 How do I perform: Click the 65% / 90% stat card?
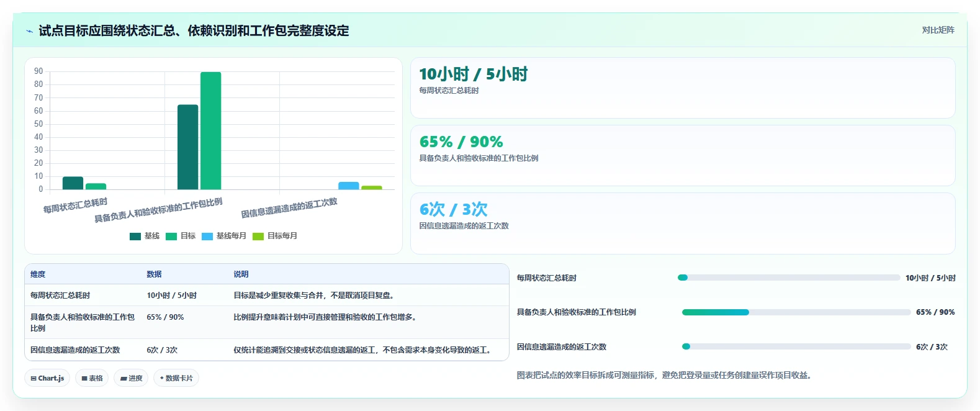(683, 156)
